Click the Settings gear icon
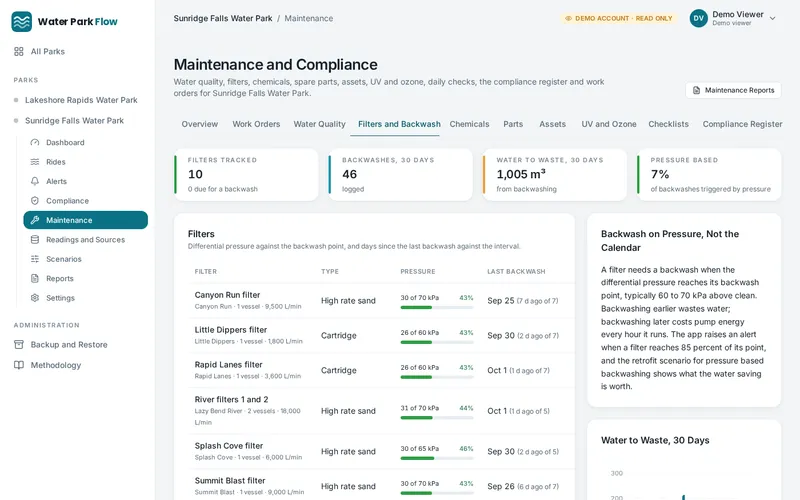Screen dimensions: 800x500 [x=35, y=297]
